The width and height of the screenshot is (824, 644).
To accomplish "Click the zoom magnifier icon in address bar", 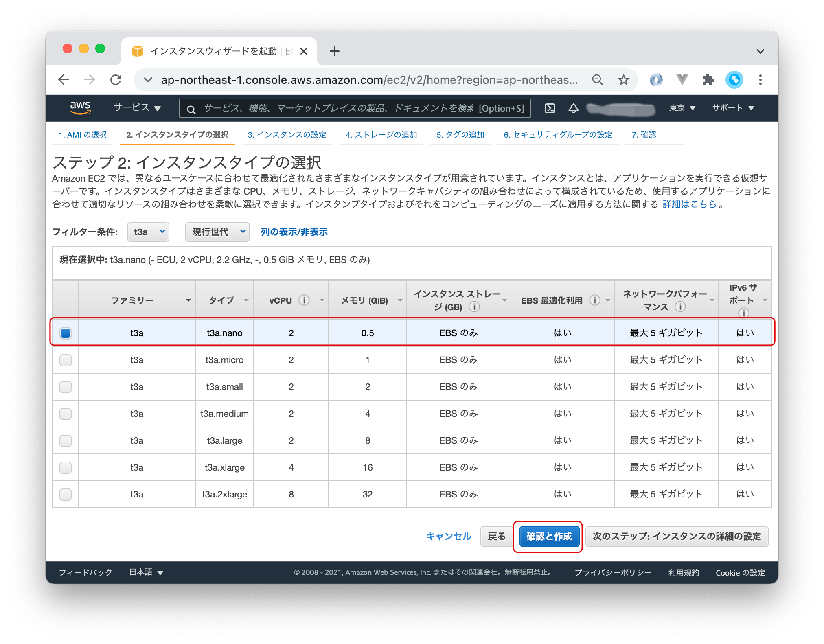I will [597, 80].
